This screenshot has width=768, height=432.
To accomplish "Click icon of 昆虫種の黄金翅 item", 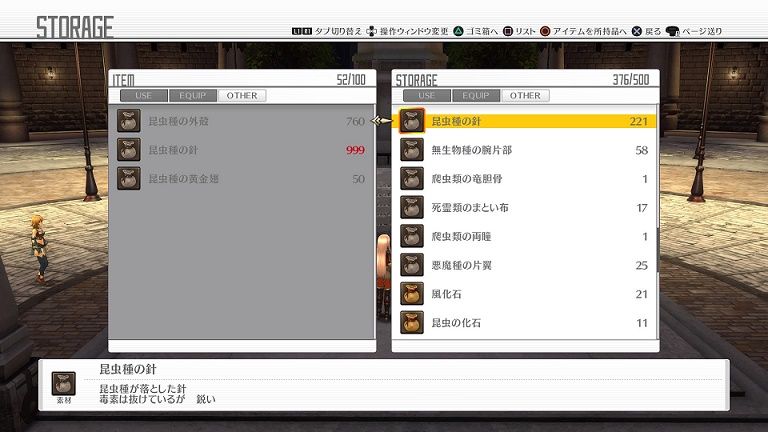I will click(x=129, y=179).
